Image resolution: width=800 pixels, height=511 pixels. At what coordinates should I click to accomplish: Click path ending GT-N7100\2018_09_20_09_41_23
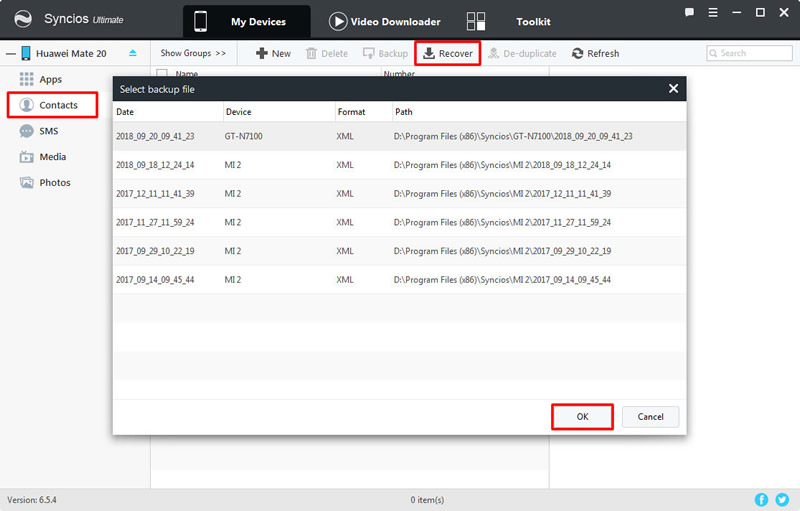513,136
